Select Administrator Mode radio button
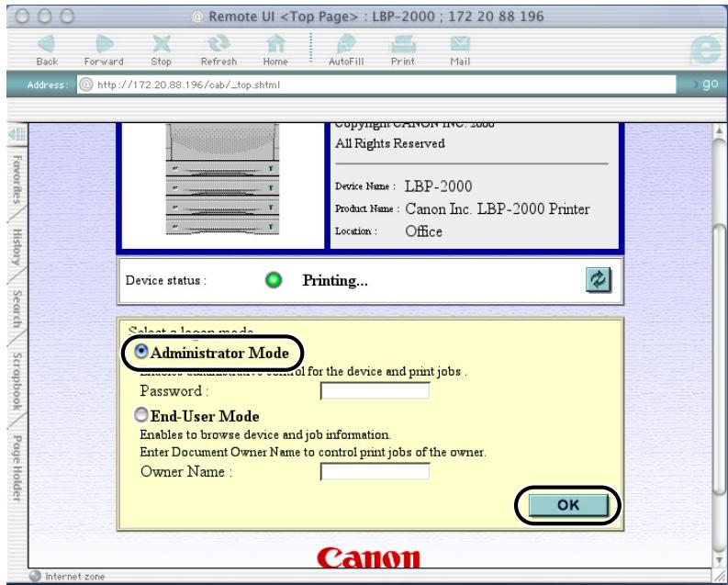 (x=140, y=352)
